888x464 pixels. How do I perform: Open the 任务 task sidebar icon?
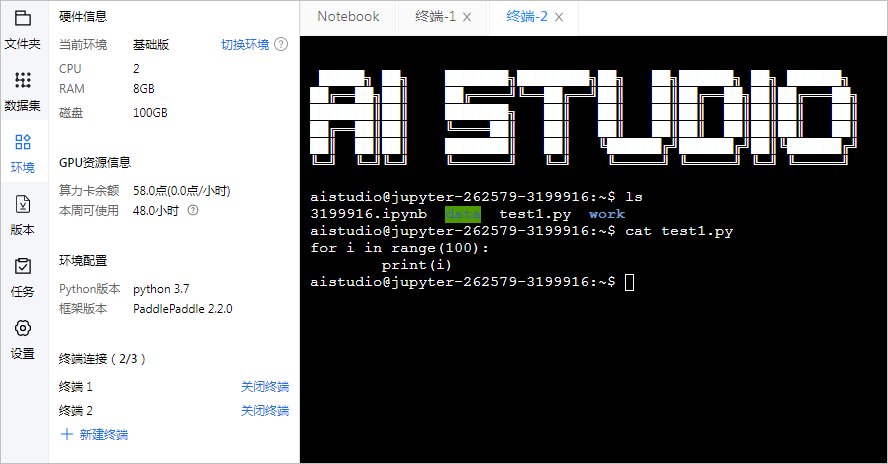tap(23, 266)
